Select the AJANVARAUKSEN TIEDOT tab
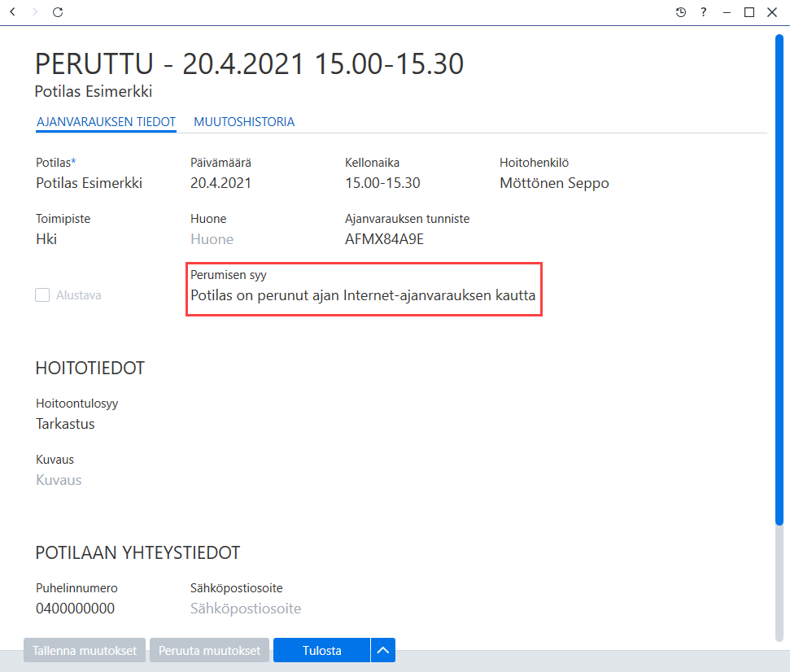This screenshot has height=672, width=790. click(x=106, y=122)
